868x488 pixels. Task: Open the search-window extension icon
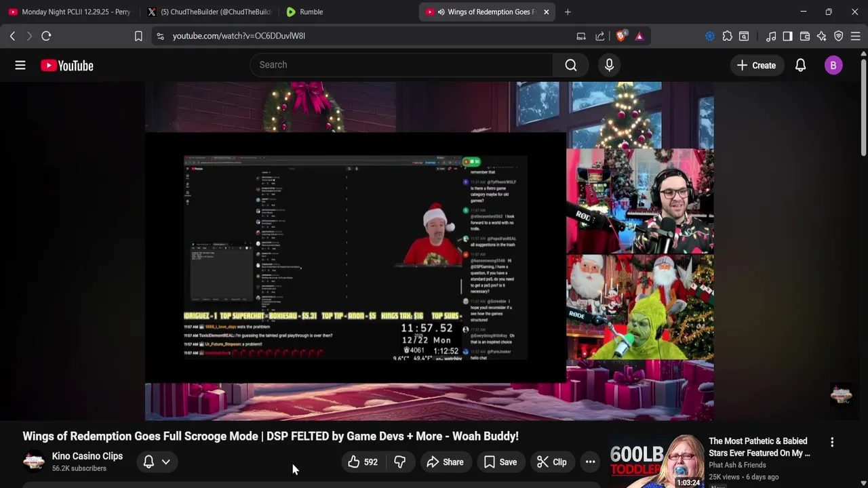click(744, 36)
